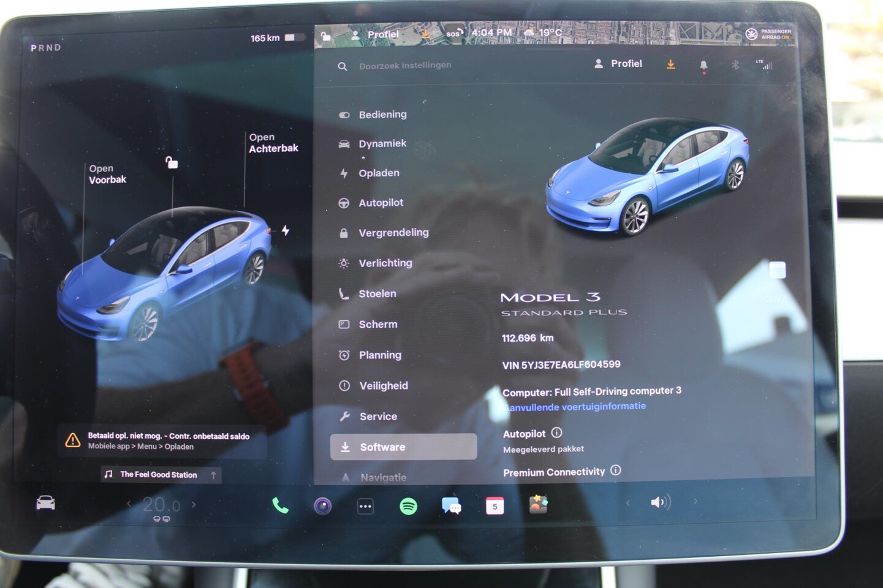Viewport: 883px width, 588px height.
Task: Decrease volume with left arrow
Action: point(627,503)
